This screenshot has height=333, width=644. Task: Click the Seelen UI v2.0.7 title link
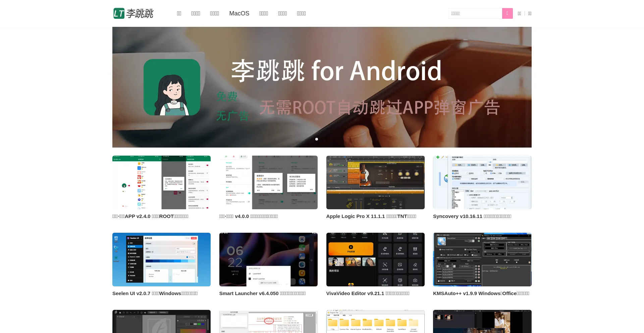point(155,293)
